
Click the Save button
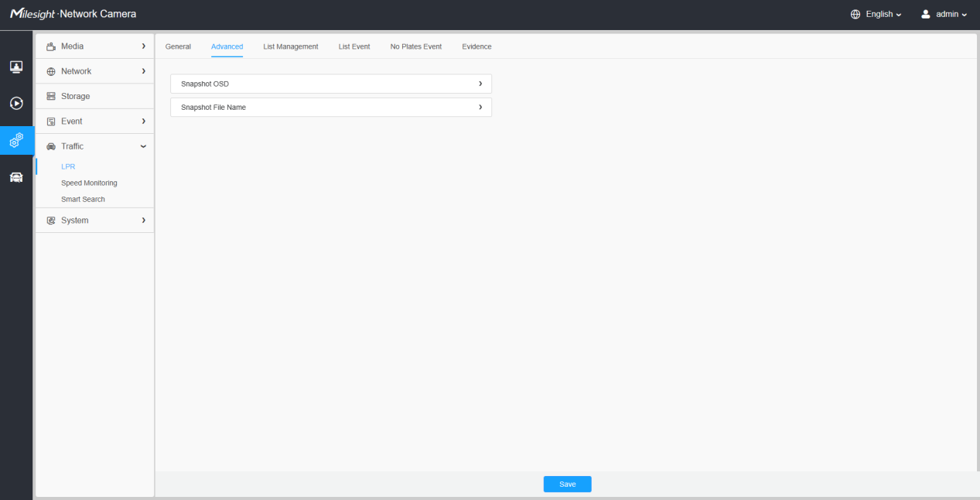[567, 484]
